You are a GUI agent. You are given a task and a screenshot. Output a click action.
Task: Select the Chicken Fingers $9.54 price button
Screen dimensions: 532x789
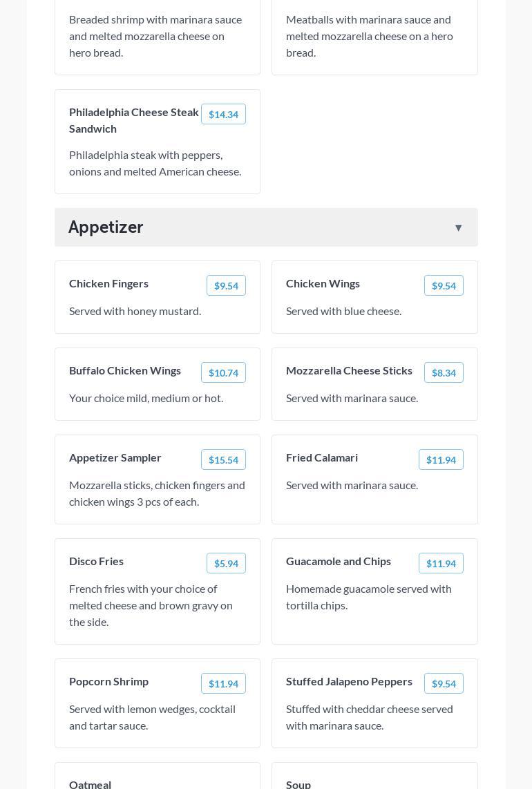pos(226,286)
